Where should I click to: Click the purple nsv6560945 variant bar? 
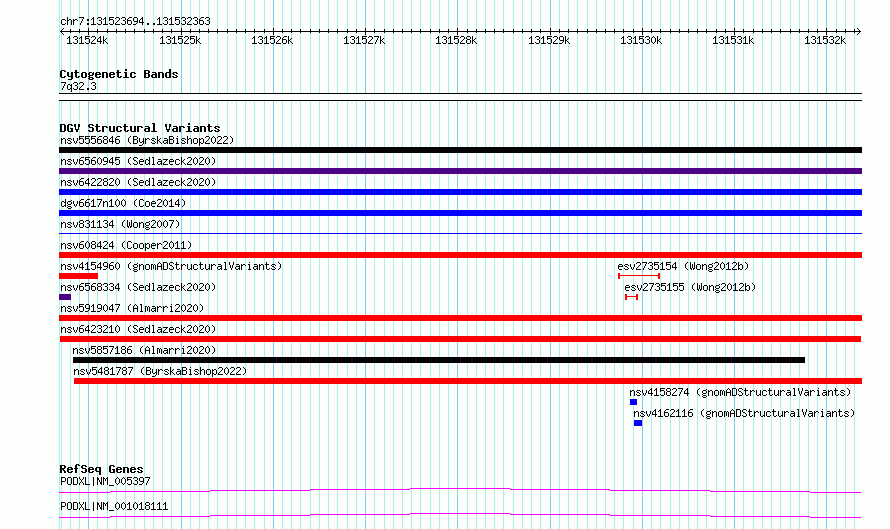pyautogui.click(x=460, y=171)
